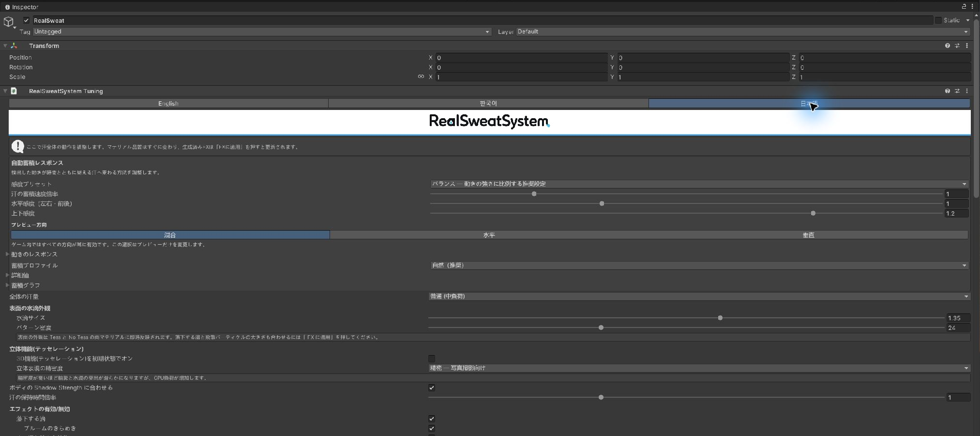This screenshot has width=980, height=436.
Task: Expand 蓄積グラフ foldout
Action: point(7,285)
